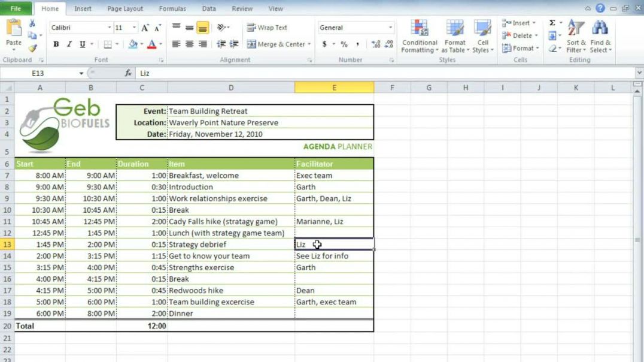Image resolution: width=644 pixels, height=362 pixels.
Task: Click the Borders icon
Action: pyautogui.click(x=108, y=44)
